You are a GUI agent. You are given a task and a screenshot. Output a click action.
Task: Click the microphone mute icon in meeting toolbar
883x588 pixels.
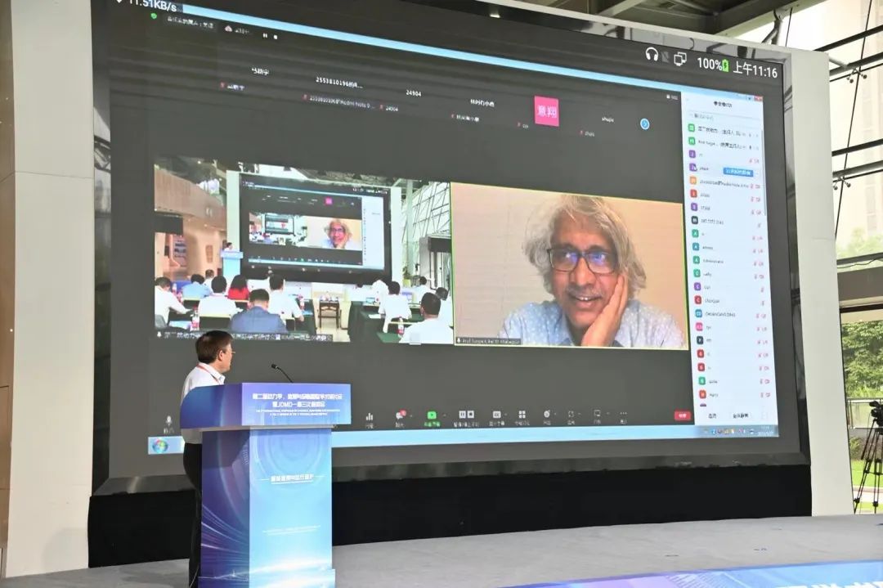pyautogui.click(x=168, y=422)
